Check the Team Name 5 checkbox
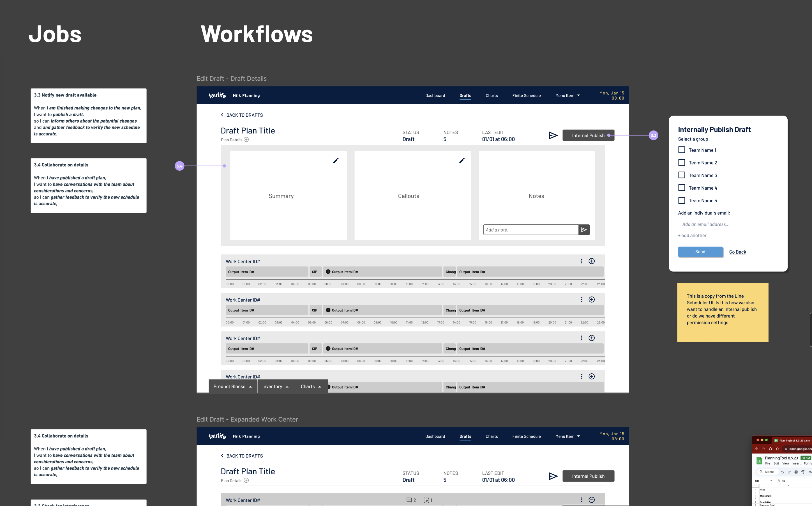812x506 pixels. [x=682, y=201]
